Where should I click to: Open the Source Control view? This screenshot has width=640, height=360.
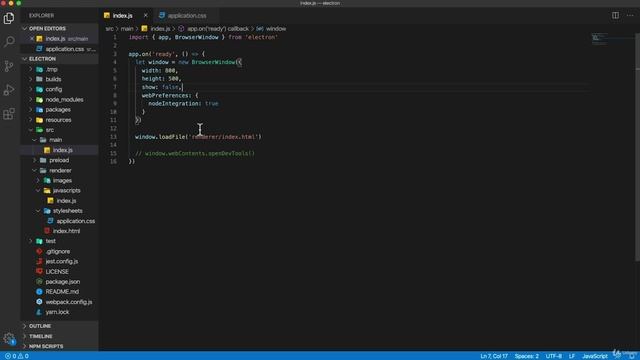(9, 66)
